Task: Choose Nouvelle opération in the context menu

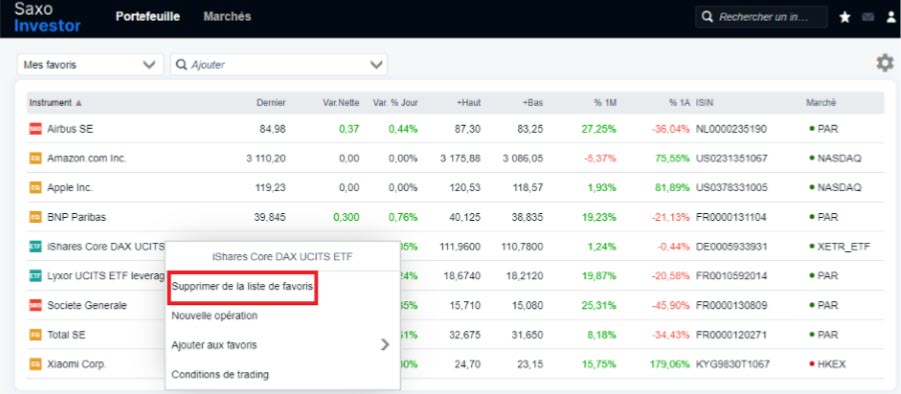Action: point(214,315)
